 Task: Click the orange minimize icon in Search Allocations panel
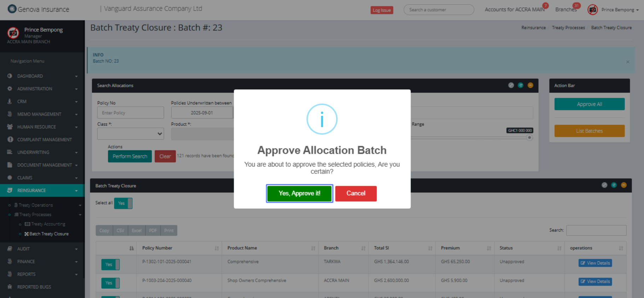click(x=530, y=85)
